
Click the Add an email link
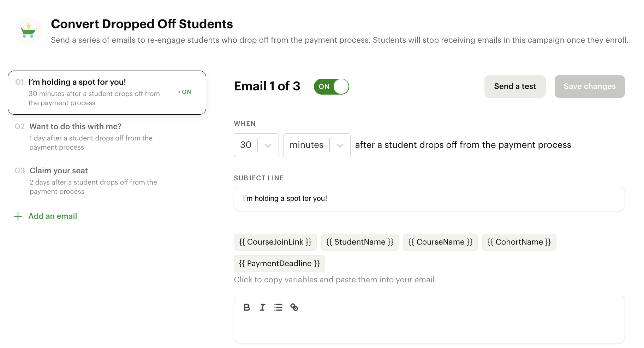[53, 216]
